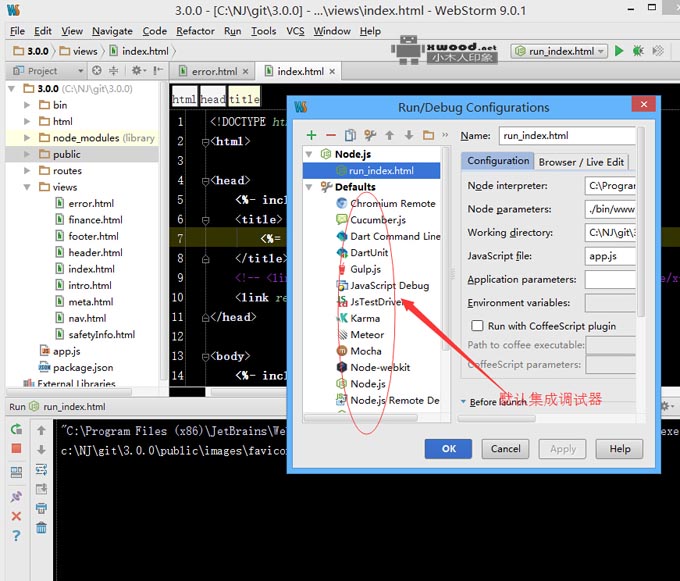Select Gulp.js default configuration

click(x=365, y=269)
